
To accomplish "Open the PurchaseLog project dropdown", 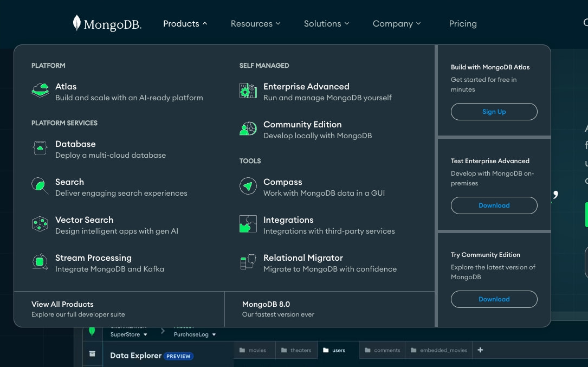I will [x=195, y=334].
